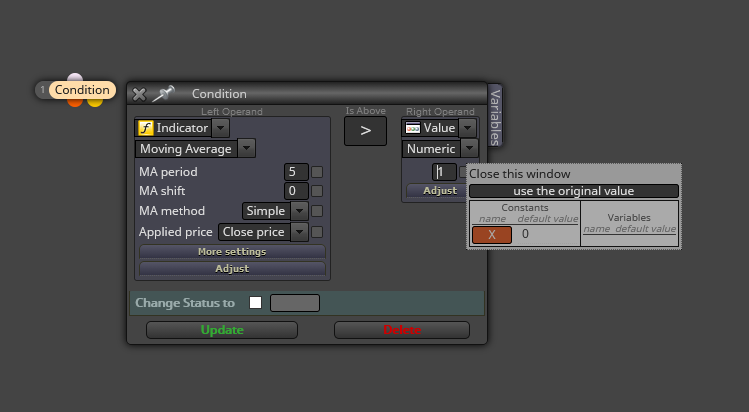This screenshot has height=412, width=749.
Task: Click the Variables column header in popup
Action: [629, 218]
